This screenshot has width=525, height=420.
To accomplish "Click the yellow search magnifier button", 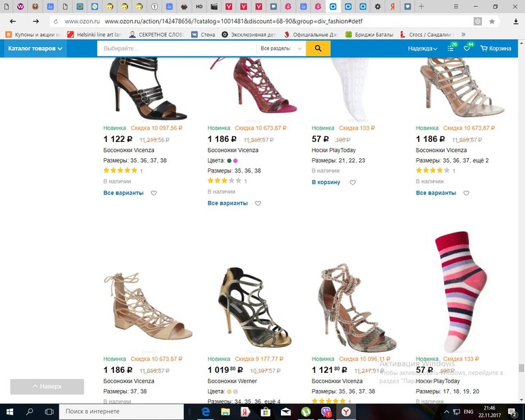I will 318,48.
